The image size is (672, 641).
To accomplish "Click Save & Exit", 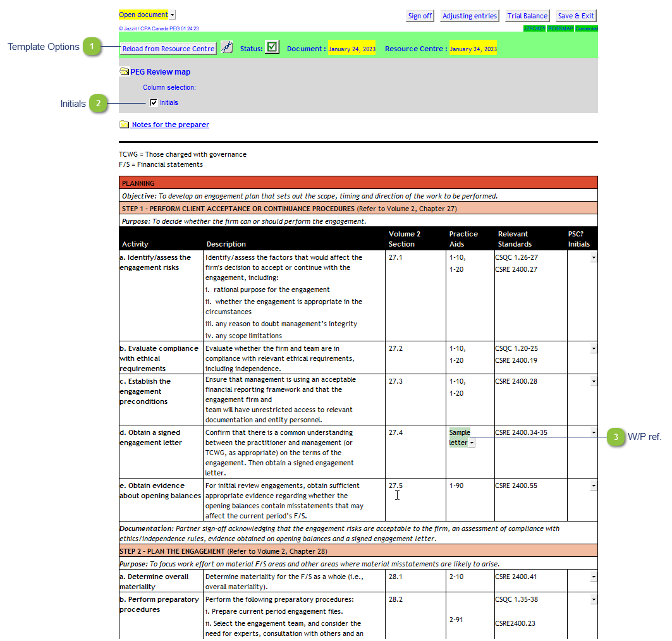I will coord(576,16).
